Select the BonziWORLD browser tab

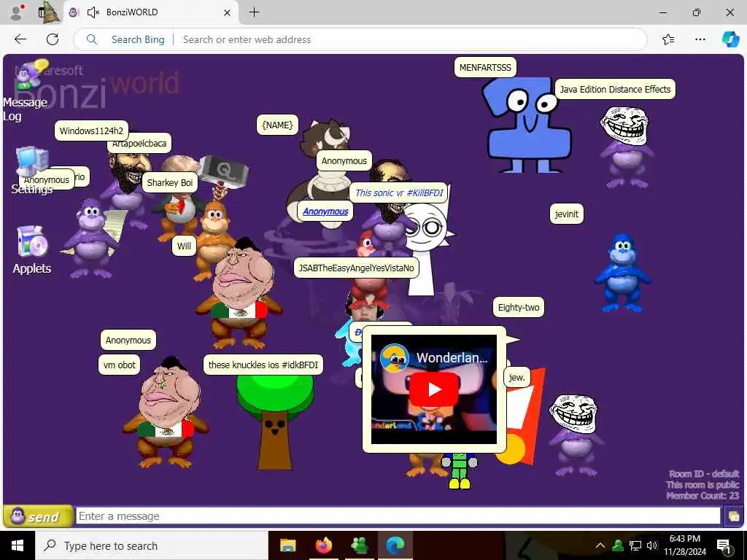(152, 12)
